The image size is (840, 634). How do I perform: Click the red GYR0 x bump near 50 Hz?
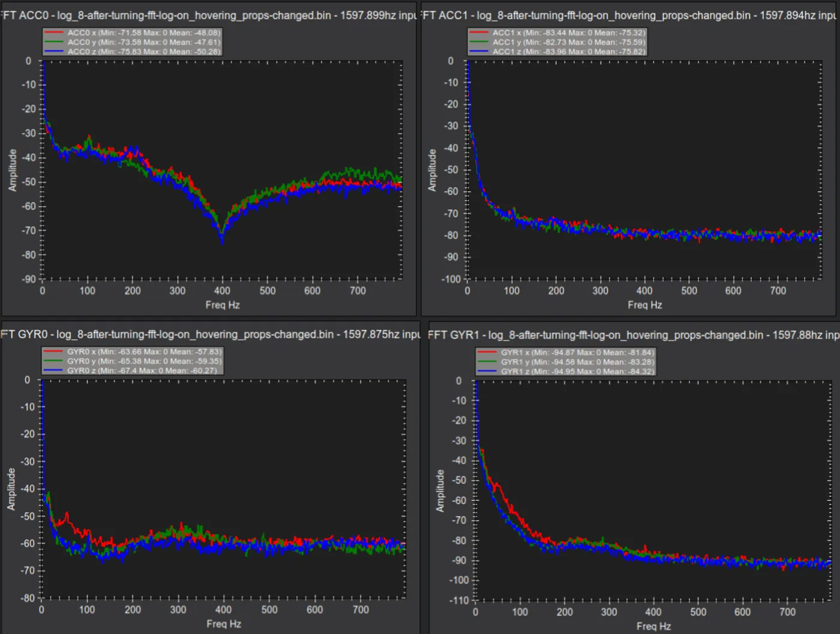[67, 516]
